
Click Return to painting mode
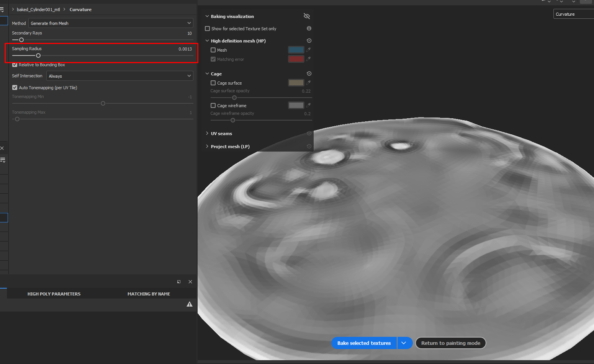click(451, 343)
